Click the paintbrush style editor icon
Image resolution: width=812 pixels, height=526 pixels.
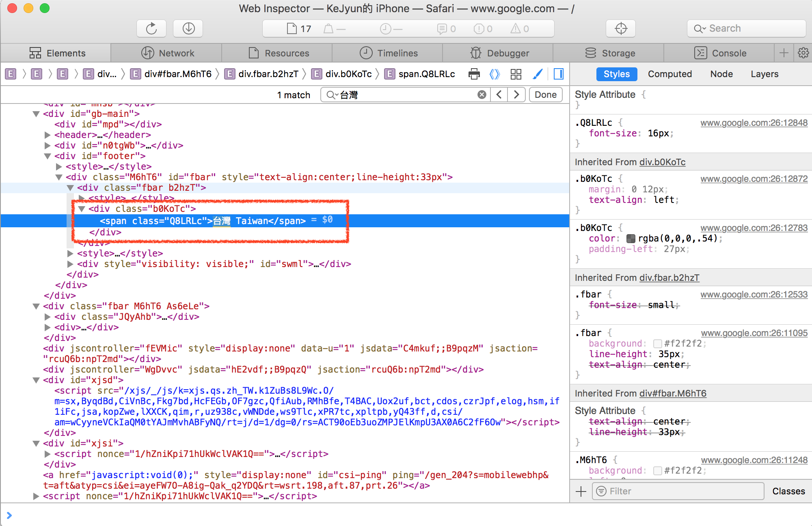pos(538,74)
